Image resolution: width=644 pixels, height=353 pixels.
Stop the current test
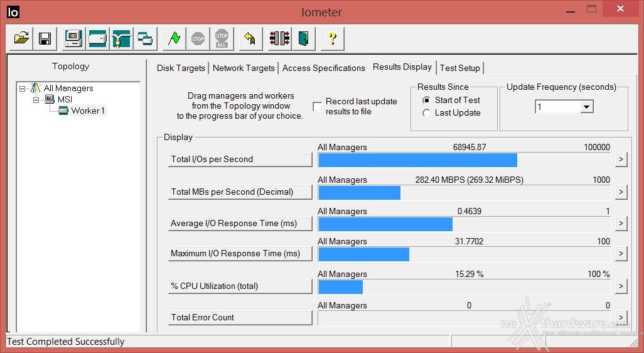(x=198, y=39)
